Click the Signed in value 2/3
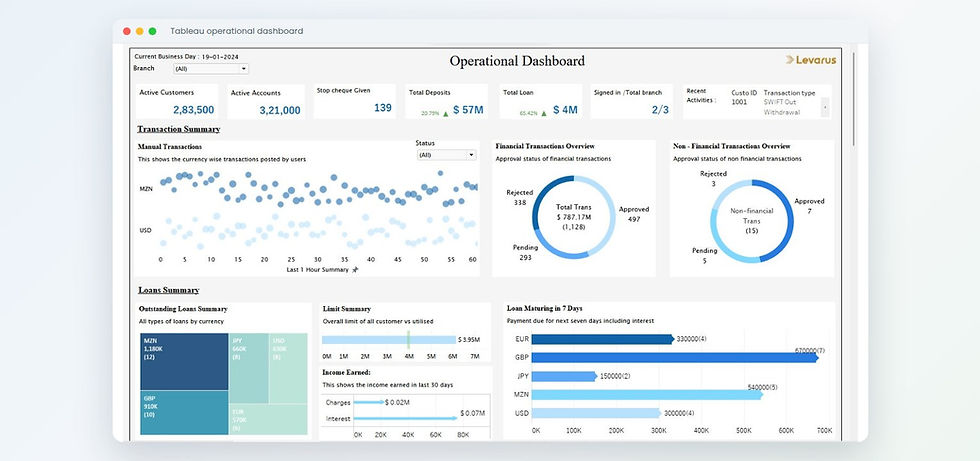 coord(661,110)
